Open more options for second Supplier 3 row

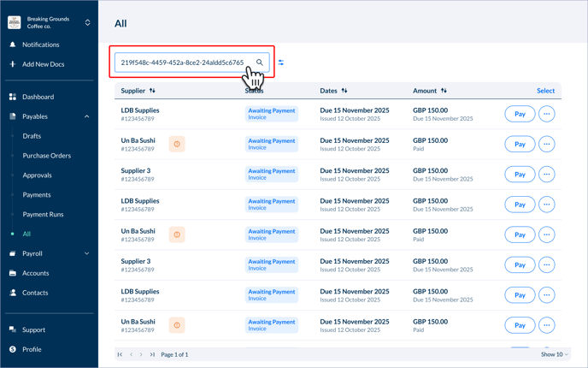(x=547, y=265)
